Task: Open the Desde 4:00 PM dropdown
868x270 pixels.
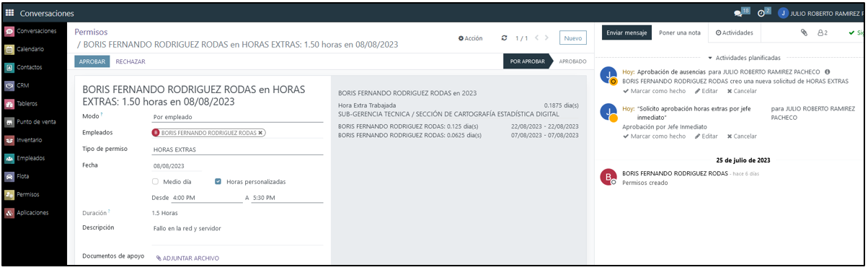Action: (x=207, y=198)
